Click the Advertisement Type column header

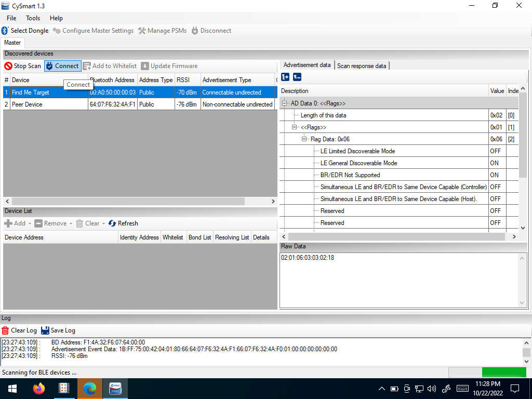click(x=237, y=79)
